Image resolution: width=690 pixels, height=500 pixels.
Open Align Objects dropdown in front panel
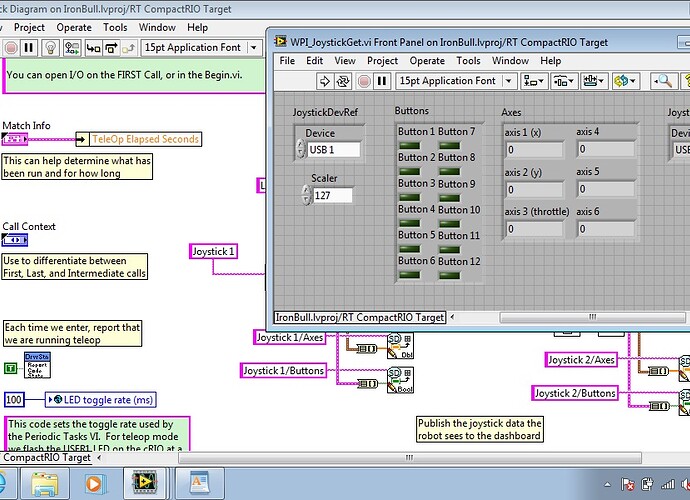[533, 81]
